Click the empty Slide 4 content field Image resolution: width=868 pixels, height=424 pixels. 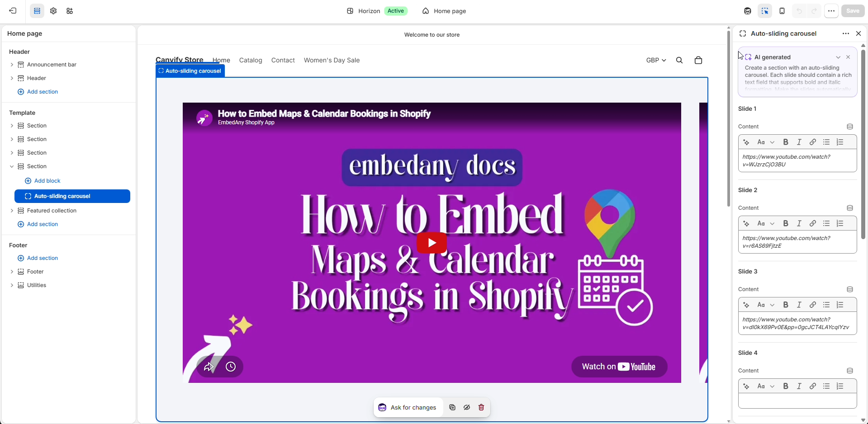point(797,401)
